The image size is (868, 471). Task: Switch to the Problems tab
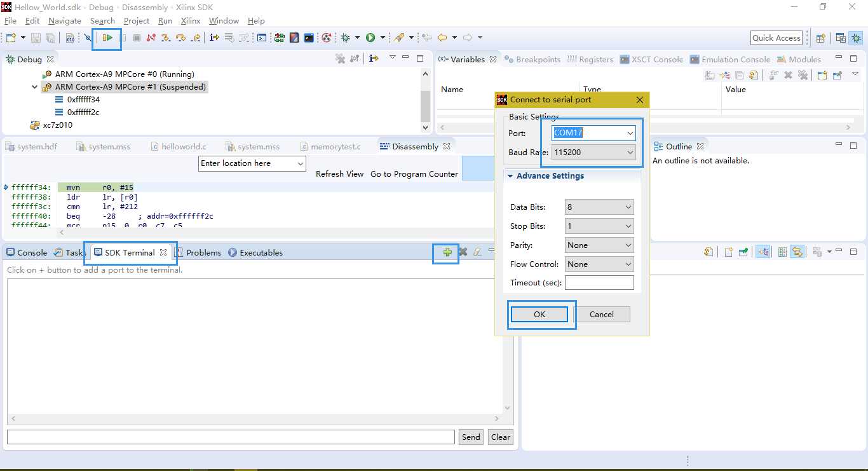pyautogui.click(x=198, y=252)
